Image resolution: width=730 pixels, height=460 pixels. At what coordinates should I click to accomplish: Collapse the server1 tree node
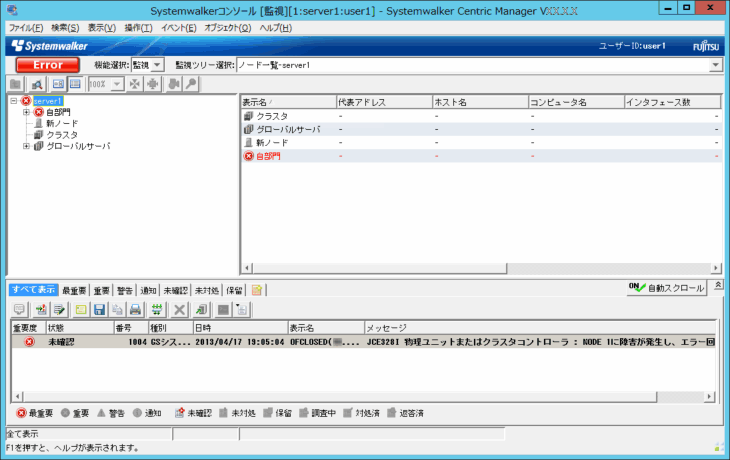tap(14, 101)
